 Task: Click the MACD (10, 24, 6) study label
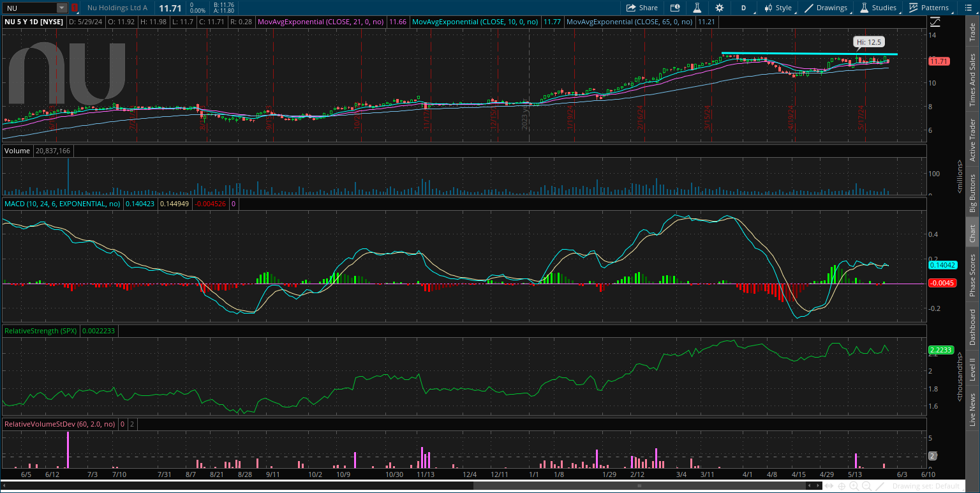pyautogui.click(x=62, y=204)
